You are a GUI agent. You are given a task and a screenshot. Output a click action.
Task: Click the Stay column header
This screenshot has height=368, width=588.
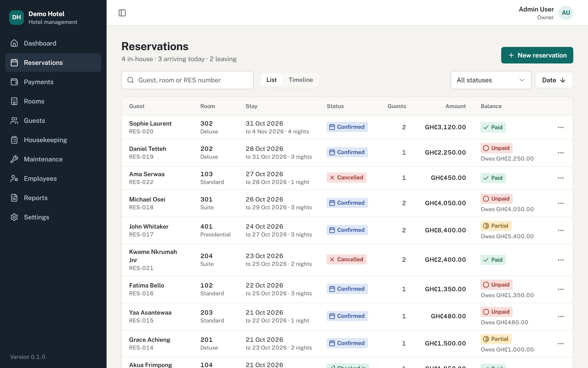coord(251,106)
